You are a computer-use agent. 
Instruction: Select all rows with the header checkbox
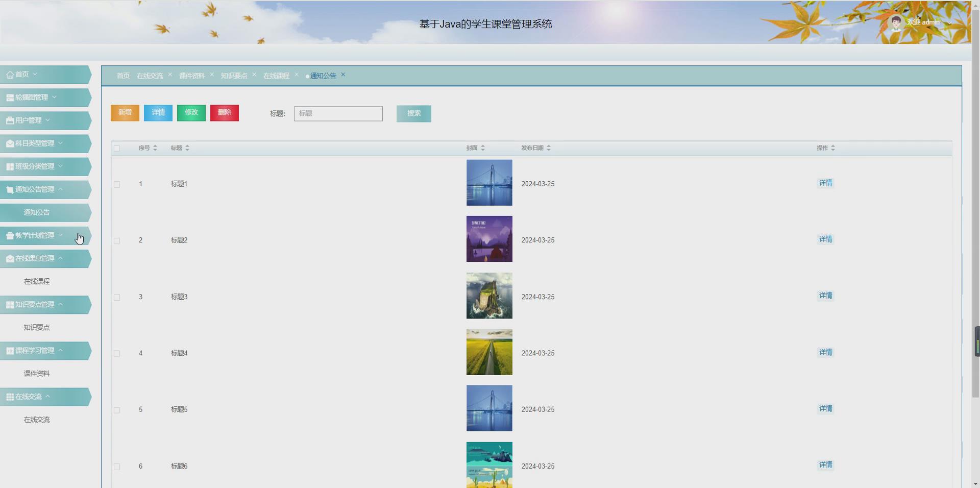click(x=117, y=149)
